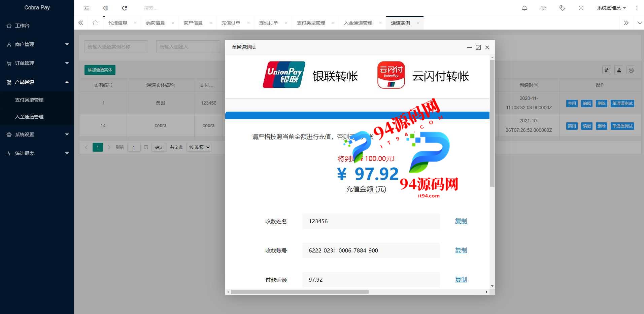Click the print table icon
The width and height of the screenshot is (644, 314).
(x=631, y=70)
